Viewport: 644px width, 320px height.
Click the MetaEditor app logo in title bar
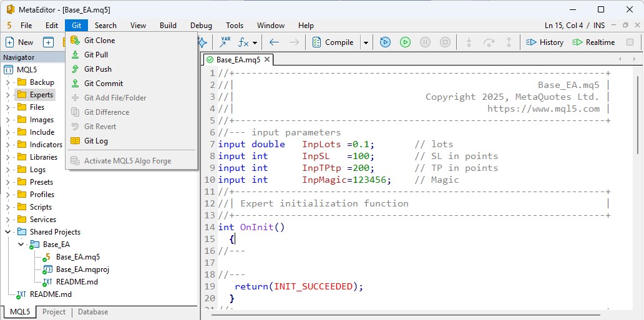coord(10,9)
